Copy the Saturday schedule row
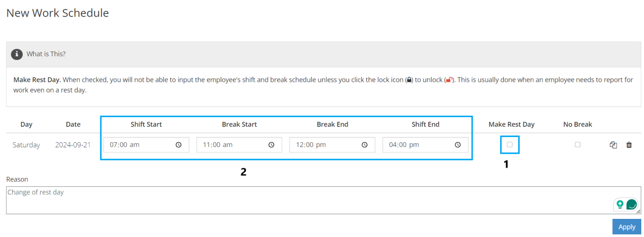The width and height of the screenshot is (644, 237). [x=613, y=145]
